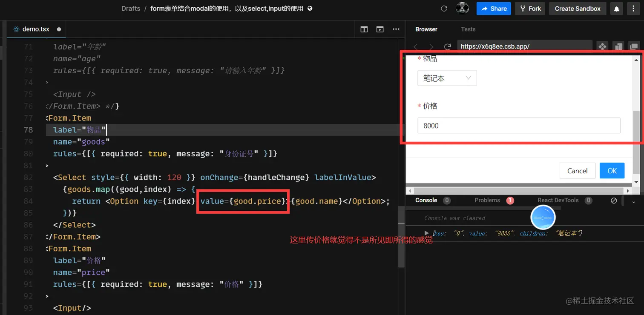Click the preview horizontal scrollbar track

click(520, 191)
